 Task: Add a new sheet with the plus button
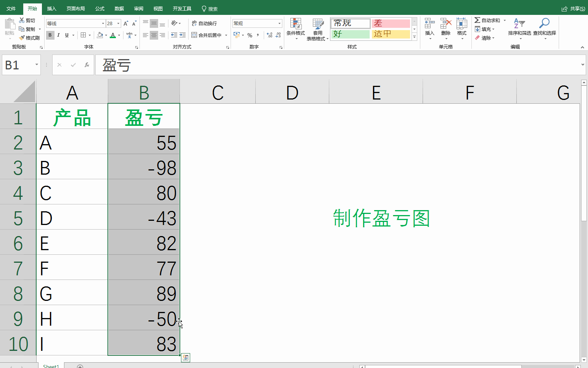coord(80,366)
